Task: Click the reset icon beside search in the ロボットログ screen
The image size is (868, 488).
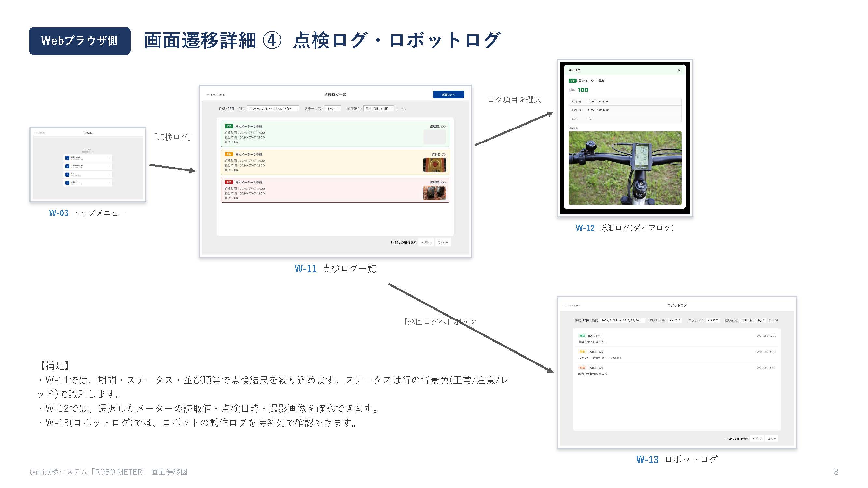Action: pyautogui.click(x=776, y=320)
